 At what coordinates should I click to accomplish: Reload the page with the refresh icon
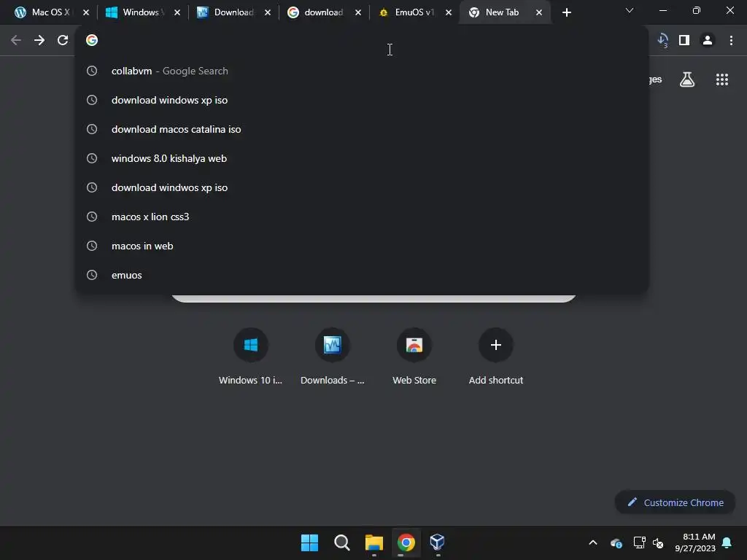tap(63, 41)
